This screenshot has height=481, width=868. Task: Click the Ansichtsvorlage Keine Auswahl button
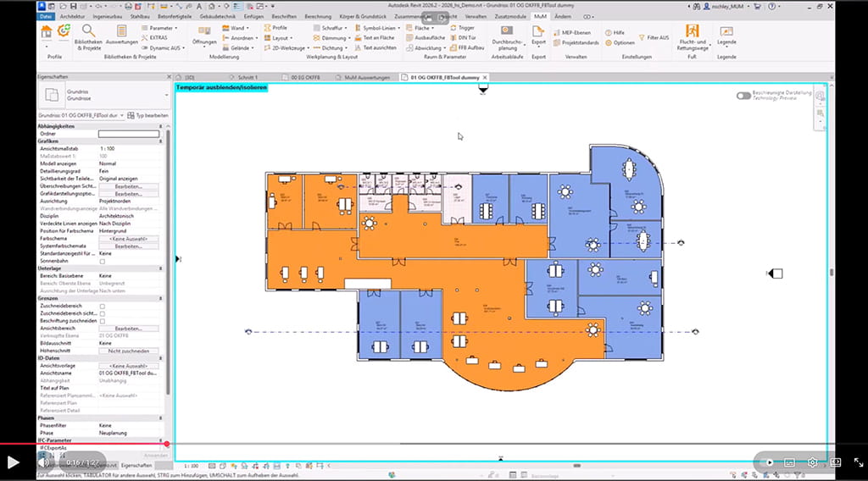(x=129, y=366)
